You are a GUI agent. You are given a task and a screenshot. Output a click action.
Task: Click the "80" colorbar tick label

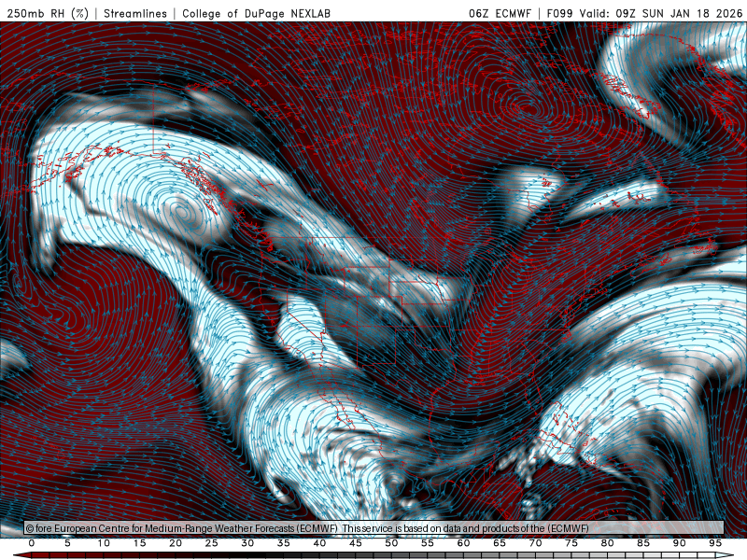click(x=607, y=543)
